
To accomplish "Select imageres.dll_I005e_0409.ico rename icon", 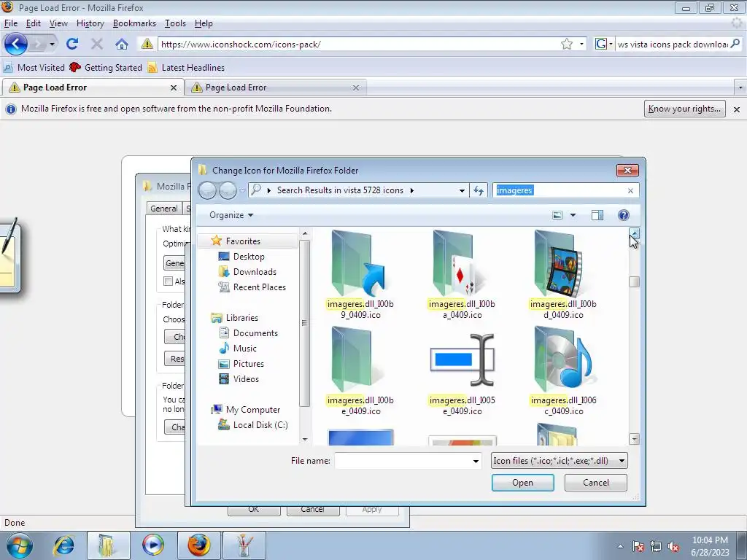I will [x=462, y=371].
